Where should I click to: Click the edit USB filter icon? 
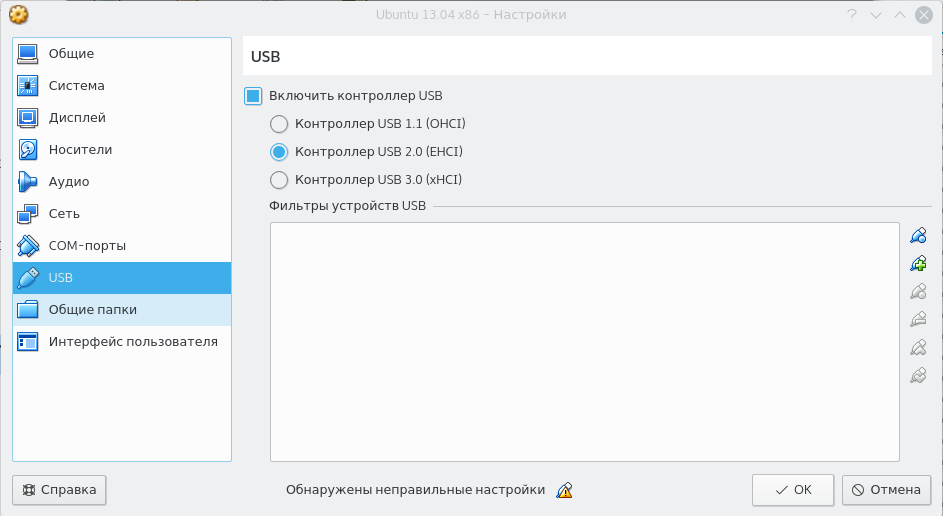[918, 292]
